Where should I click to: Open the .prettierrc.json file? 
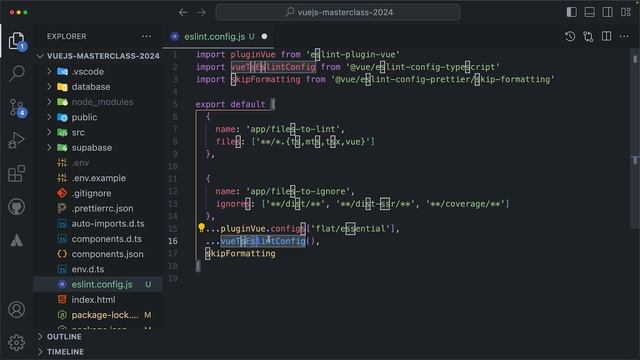[x=98, y=208]
